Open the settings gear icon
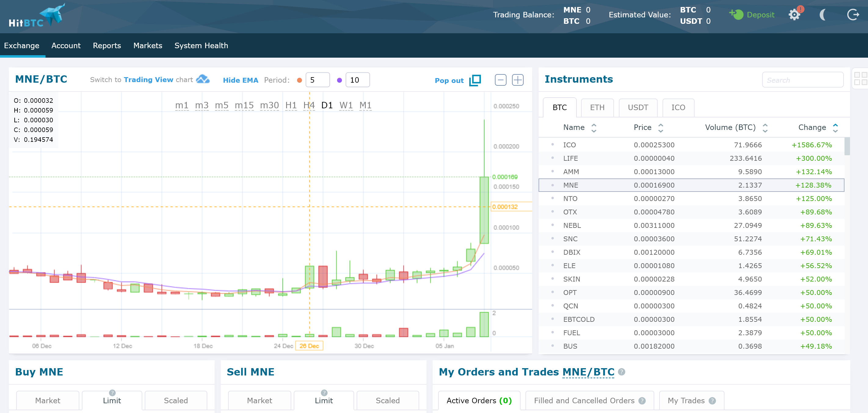 pos(794,15)
